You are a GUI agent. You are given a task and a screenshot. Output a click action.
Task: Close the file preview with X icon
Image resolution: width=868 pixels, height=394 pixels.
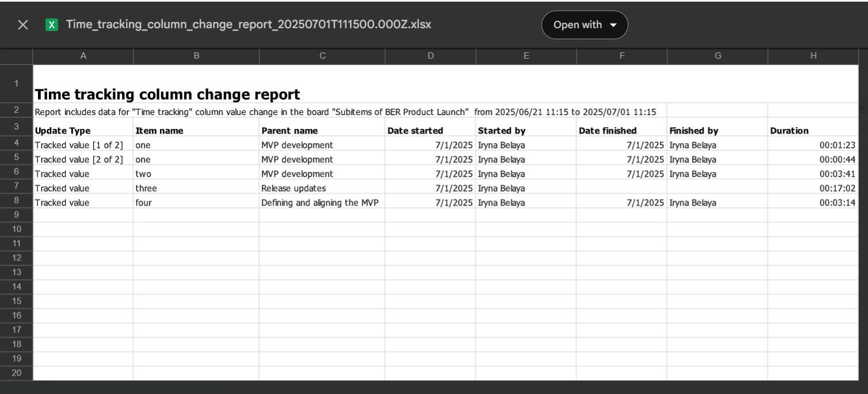(x=23, y=25)
